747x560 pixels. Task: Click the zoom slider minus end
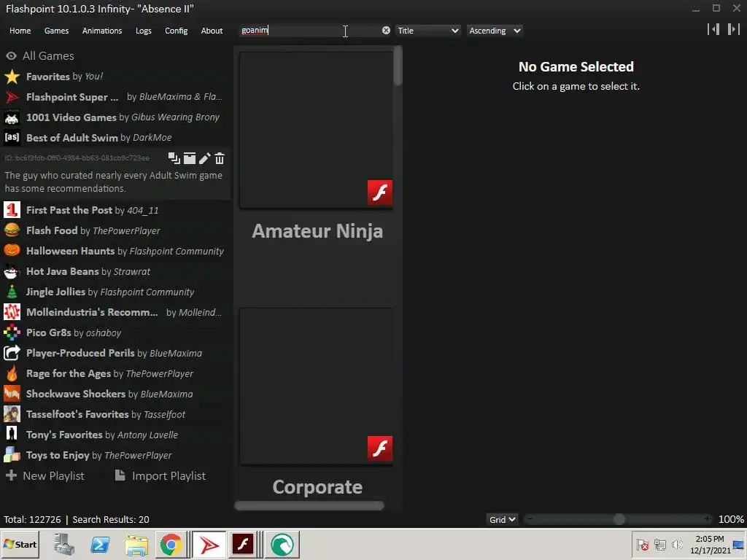click(x=530, y=518)
